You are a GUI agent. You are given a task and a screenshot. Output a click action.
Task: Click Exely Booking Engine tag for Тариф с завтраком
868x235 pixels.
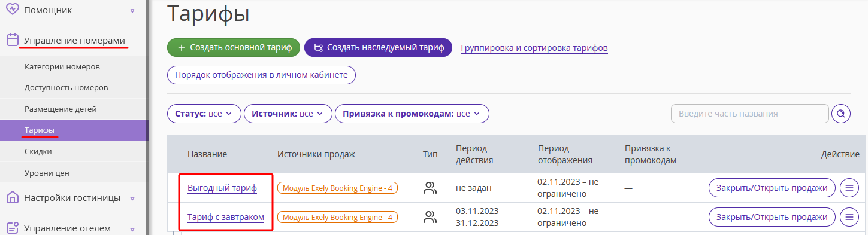pyautogui.click(x=337, y=217)
